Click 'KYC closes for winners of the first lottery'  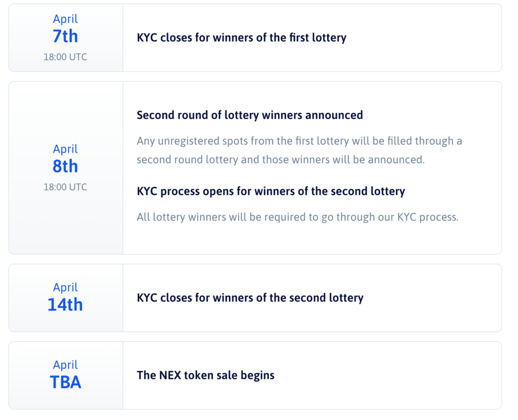tap(241, 37)
